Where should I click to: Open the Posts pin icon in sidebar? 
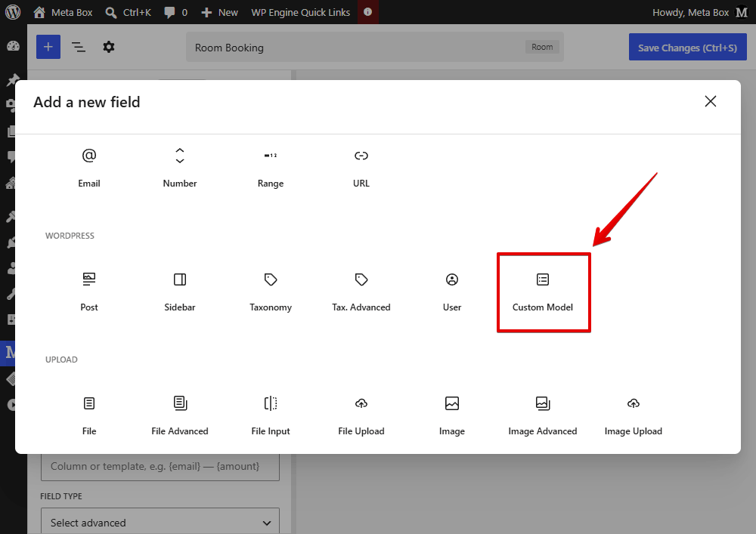13,80
